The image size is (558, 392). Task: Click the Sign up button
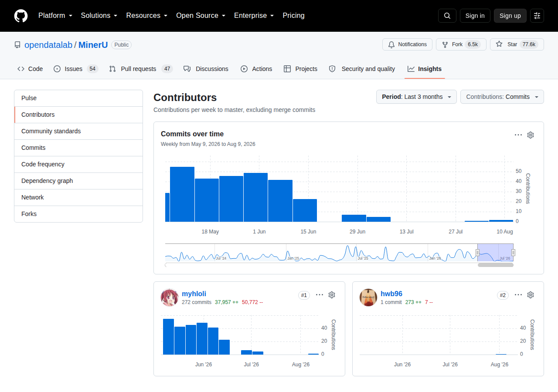(x=510, y=16)
